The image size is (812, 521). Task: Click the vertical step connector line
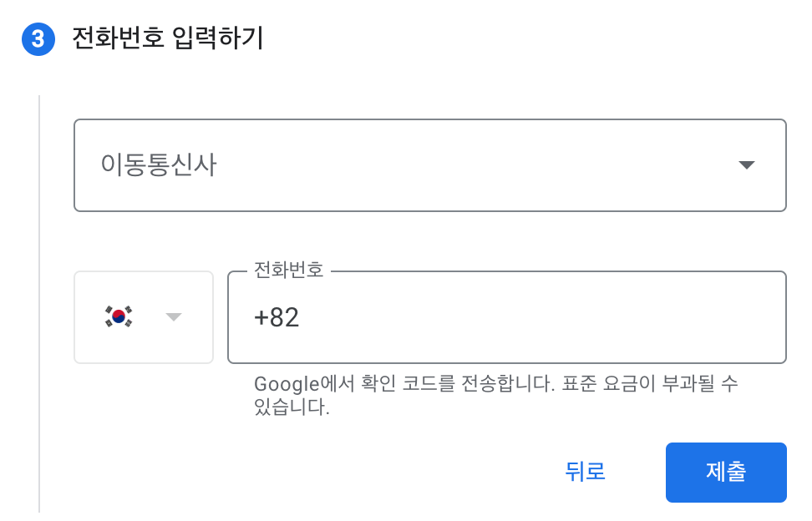tap(39, 301)
